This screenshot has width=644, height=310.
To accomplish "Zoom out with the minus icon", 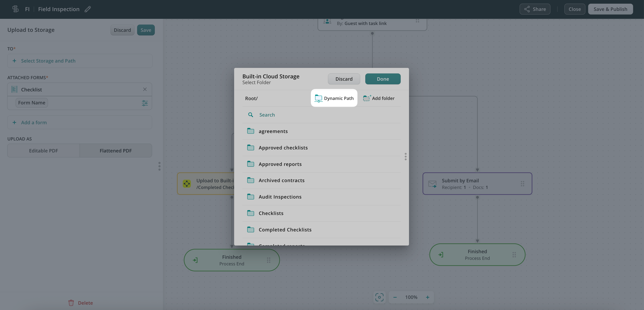I will coord(395,297).
